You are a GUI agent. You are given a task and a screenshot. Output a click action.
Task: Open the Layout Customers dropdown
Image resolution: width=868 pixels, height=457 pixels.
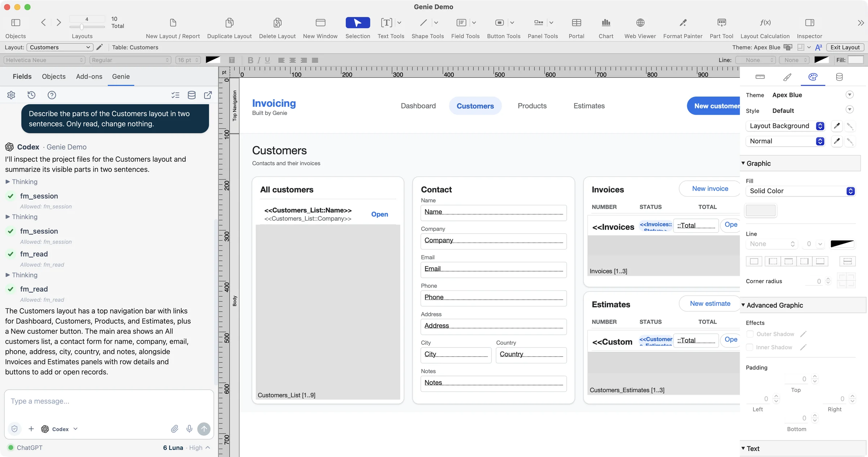pyautogui.click(x=60, y=47)
